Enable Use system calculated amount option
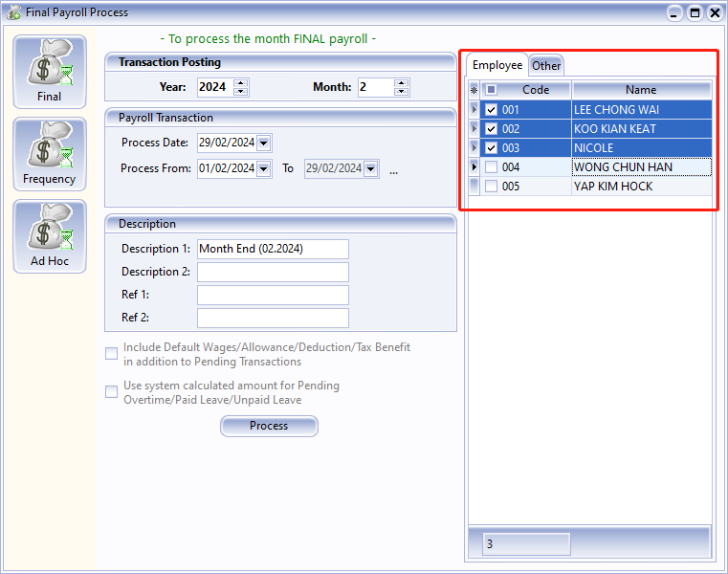The width and height of the screenshot is (728, 574). (x=111, y=392)
